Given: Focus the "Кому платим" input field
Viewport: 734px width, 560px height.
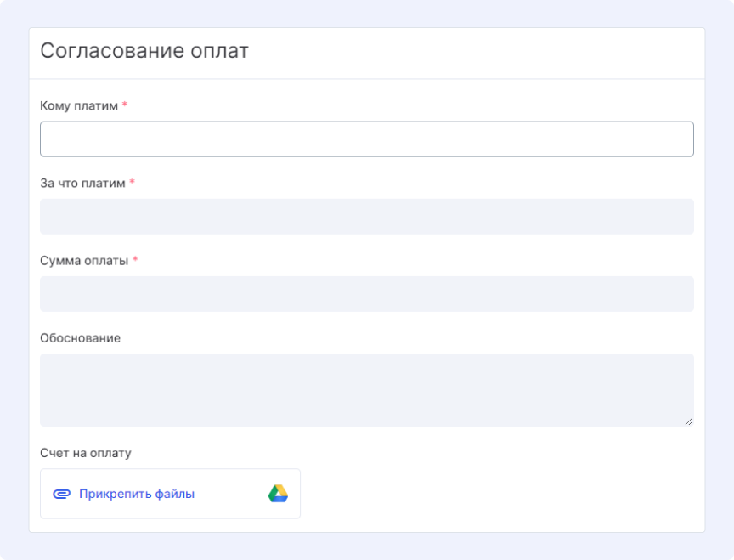Looking at the screenshot, I should pos(366,139).
